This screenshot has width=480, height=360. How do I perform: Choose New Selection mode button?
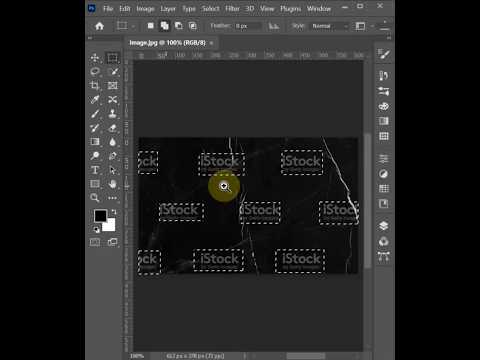click(151, 26)
